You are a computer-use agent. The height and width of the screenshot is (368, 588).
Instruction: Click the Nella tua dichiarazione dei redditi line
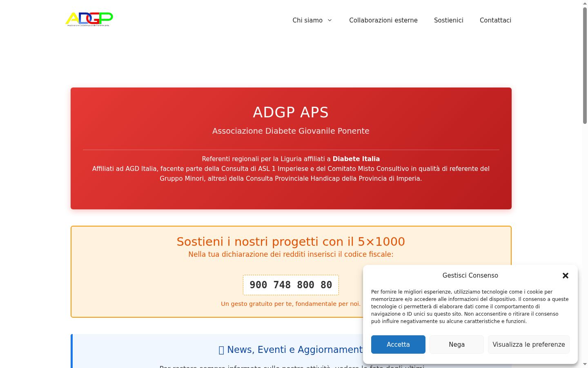point(291,254)
